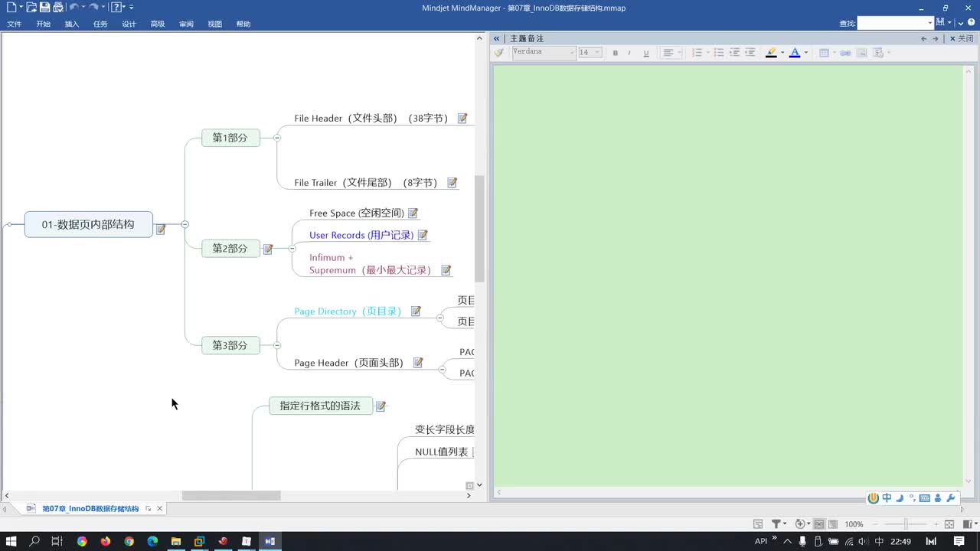Viewport: 980px width, 551px height.
Task: Open the 视图 ribbon tab
Action: [x=215, y=24]
